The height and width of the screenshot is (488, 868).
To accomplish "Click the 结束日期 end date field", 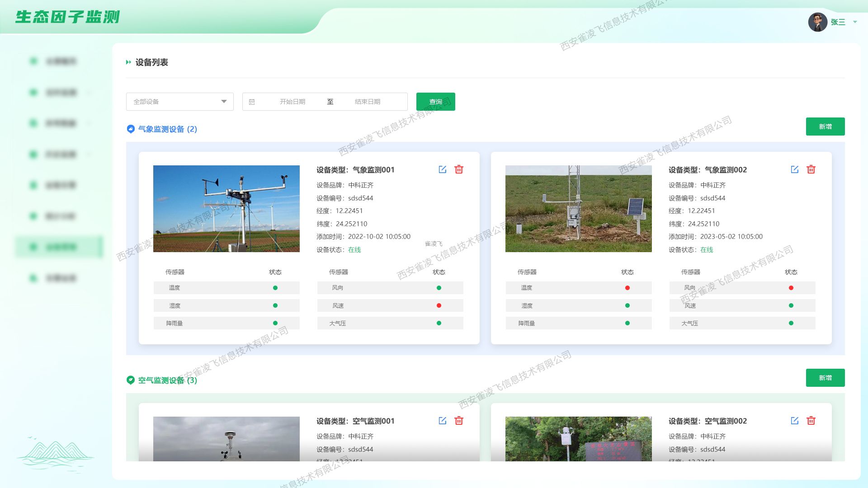I will coord(367,102).
